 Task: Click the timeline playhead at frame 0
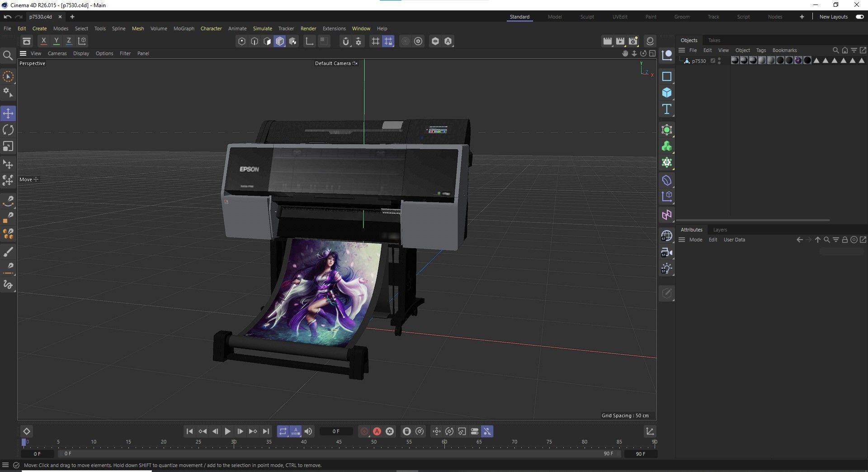point(24,442)
